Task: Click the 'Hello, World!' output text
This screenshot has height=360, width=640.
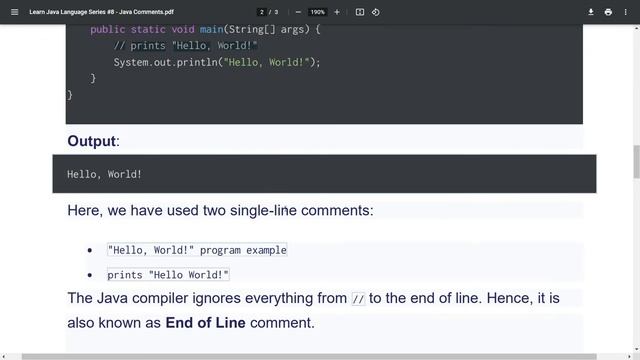Action: pyautogui.click(x=104, y=174)
